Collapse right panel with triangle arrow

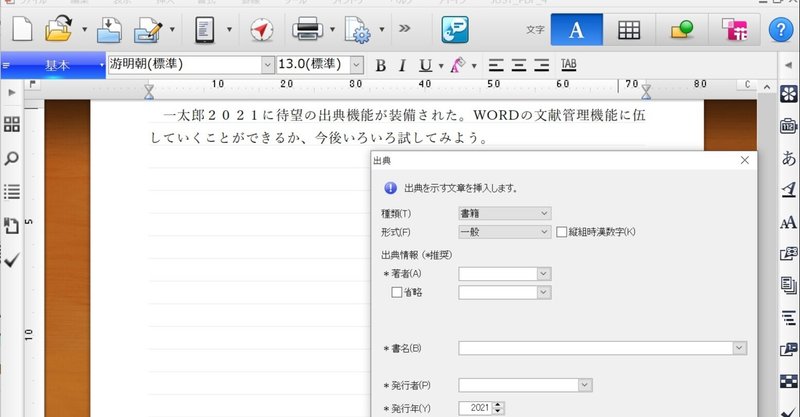(x=788, y=65)
